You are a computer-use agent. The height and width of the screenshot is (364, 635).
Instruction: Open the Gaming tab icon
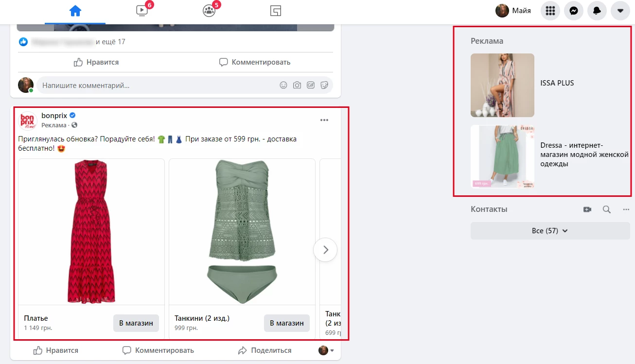point(276,11)
